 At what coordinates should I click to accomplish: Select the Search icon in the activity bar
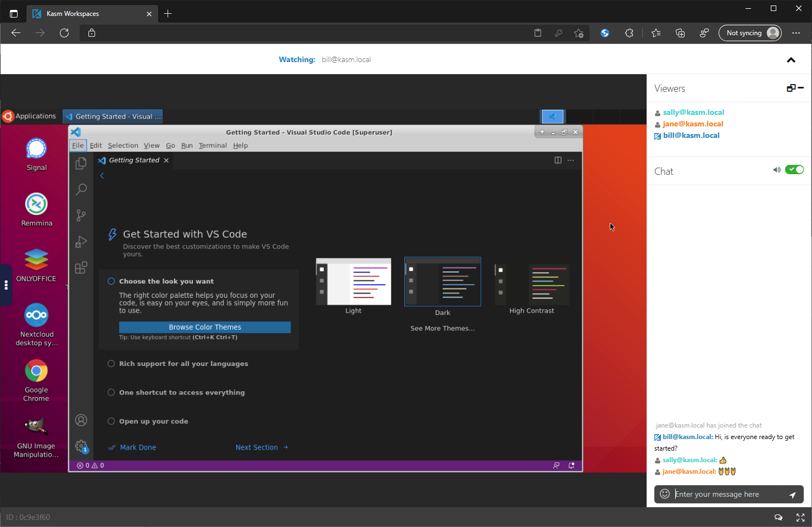[81, 189]
